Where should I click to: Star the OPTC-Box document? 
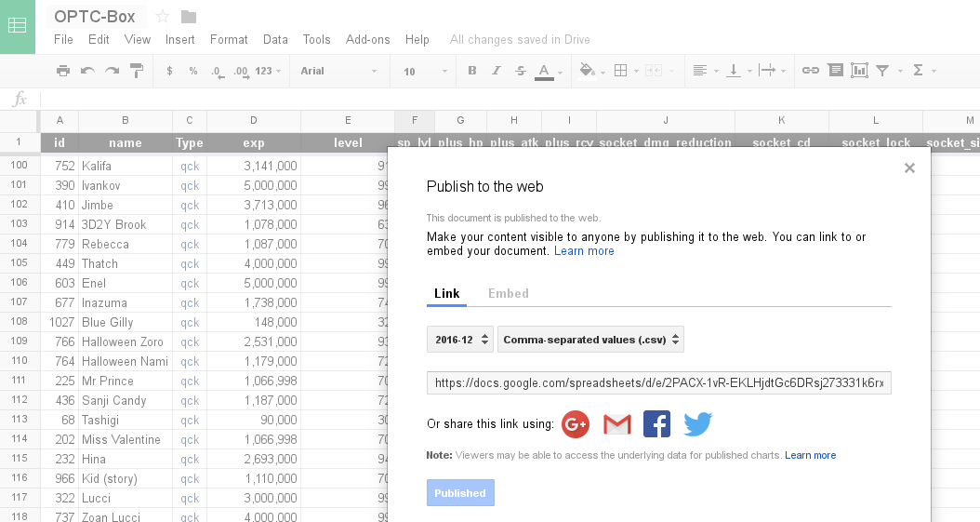tap(163, 17)
